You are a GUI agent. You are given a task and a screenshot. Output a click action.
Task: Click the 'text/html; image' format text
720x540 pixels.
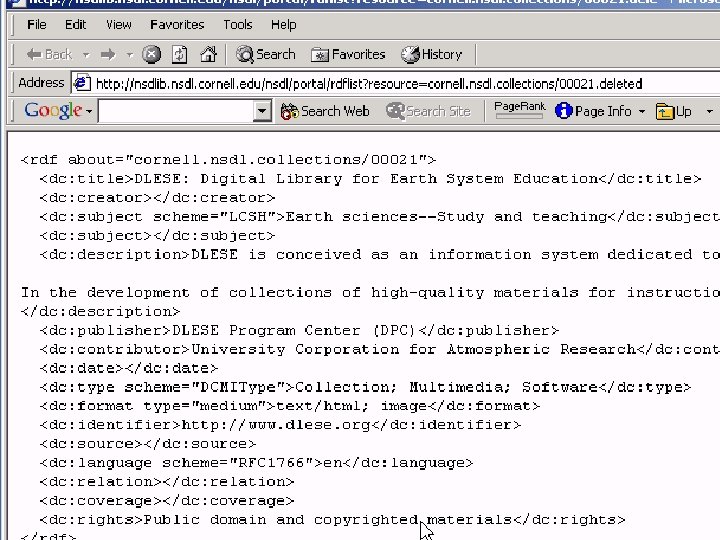tap(351, 406)
